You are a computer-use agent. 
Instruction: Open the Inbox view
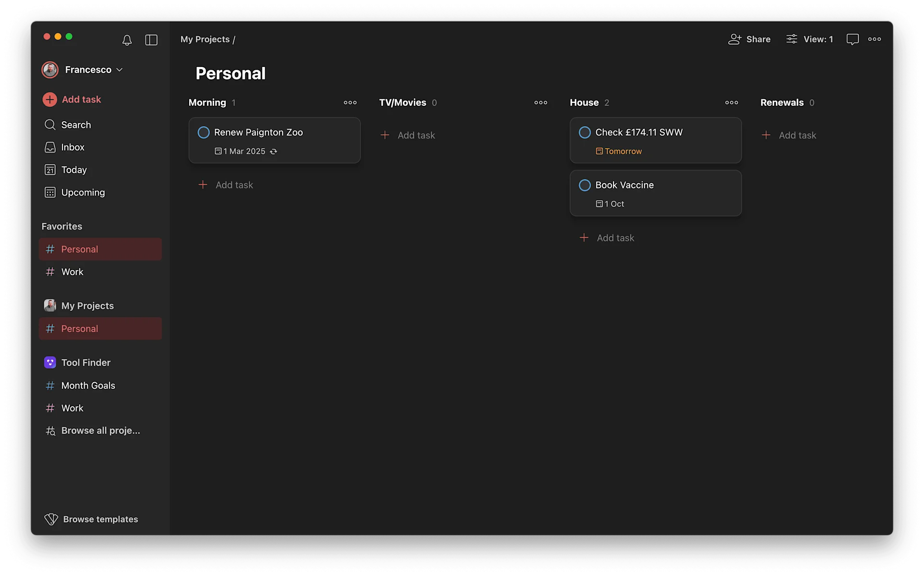(72, 147)
